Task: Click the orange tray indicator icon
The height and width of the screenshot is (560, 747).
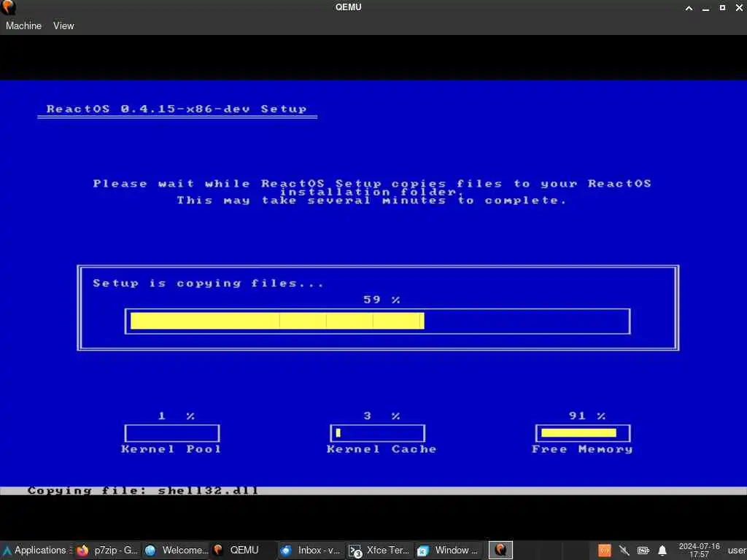Action: pyautogui.click(x=605, y=551)
